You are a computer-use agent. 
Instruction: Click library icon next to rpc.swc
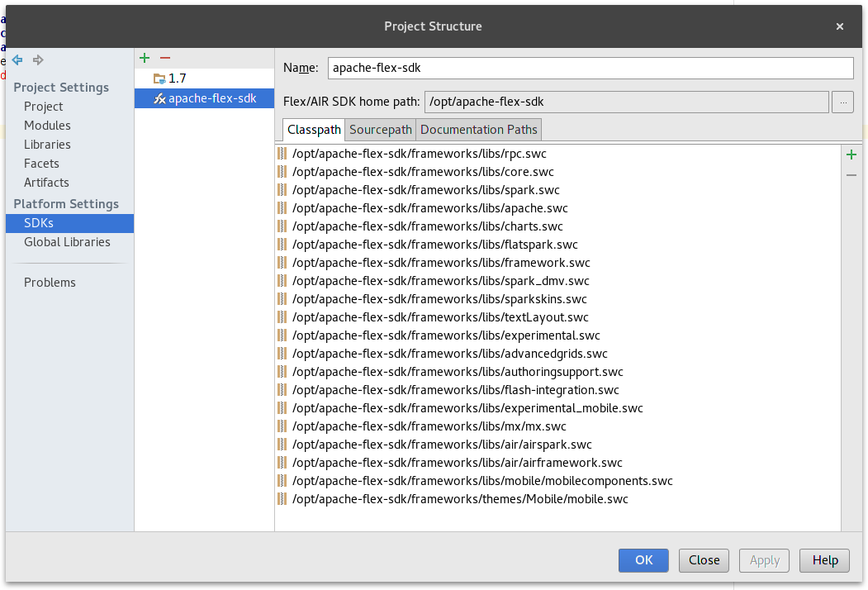tap(282, 154)
